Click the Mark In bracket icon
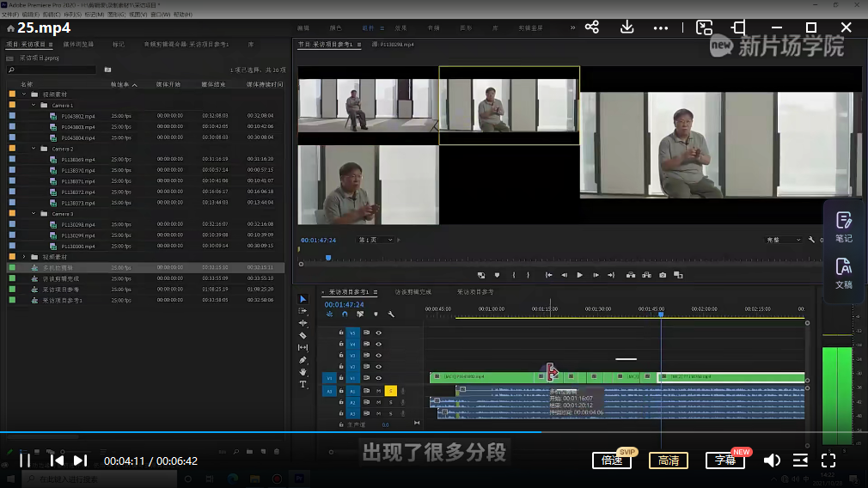This screenshot has width=868, height=488. pos(514,275)
